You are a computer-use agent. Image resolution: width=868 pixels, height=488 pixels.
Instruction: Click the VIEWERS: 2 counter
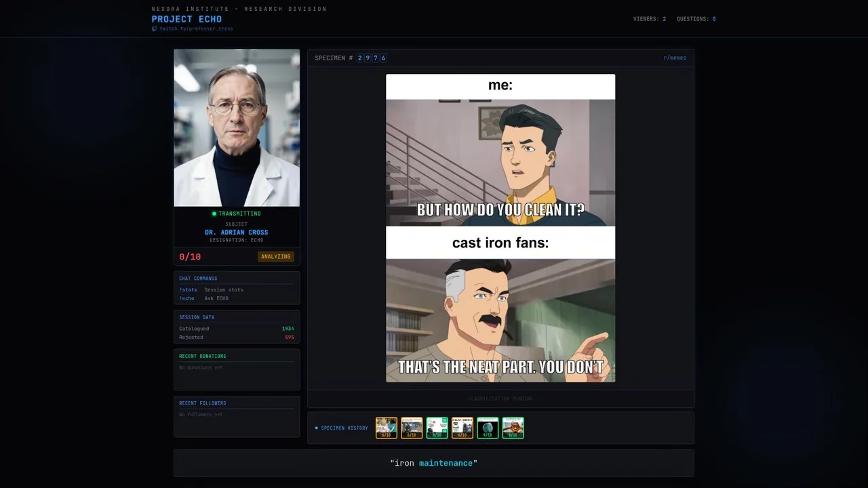pyautogui.click(x=650, y=19)
